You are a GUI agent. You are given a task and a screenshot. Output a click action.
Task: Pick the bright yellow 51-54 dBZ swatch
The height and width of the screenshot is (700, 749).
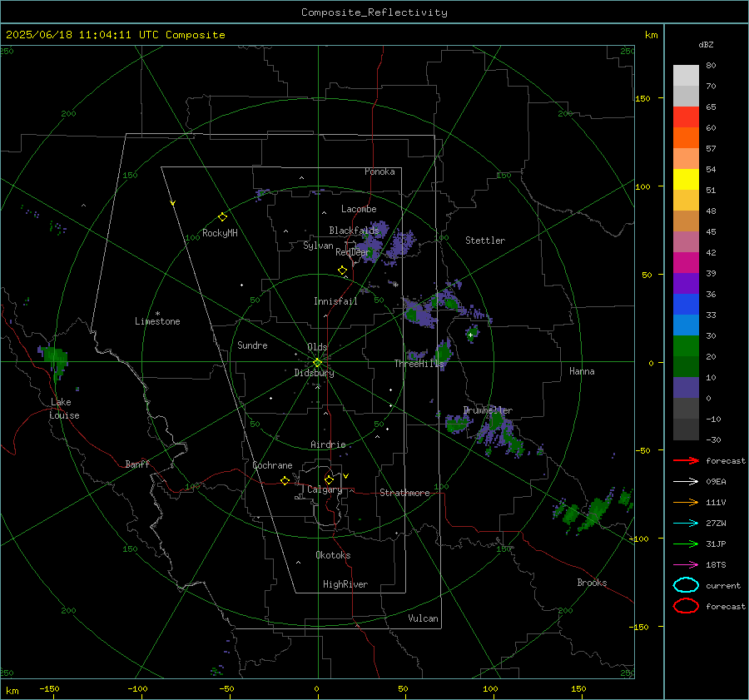(686, 180)
